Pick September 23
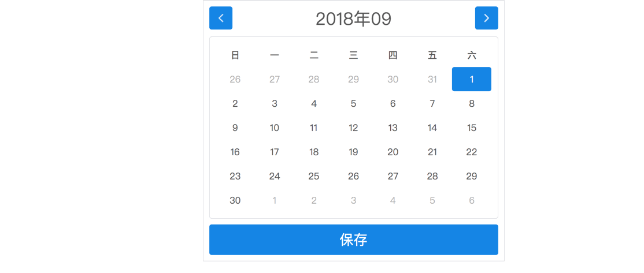 click(x=235, y=176)
